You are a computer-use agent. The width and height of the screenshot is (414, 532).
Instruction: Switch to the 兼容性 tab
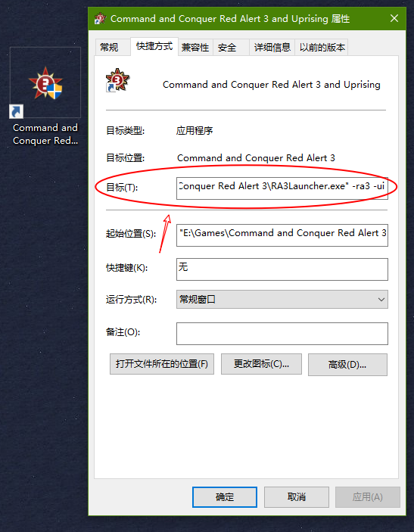tap(195, 47)
